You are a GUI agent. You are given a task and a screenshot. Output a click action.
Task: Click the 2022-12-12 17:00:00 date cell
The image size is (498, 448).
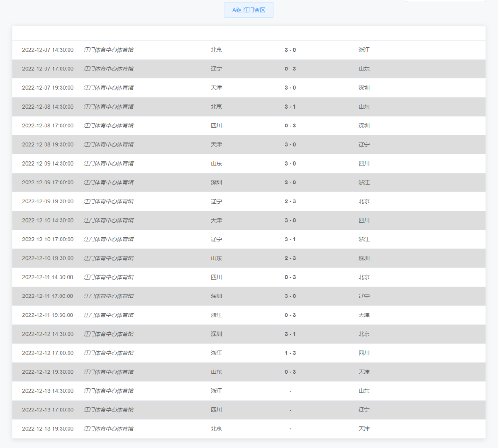tap(48, 353)
